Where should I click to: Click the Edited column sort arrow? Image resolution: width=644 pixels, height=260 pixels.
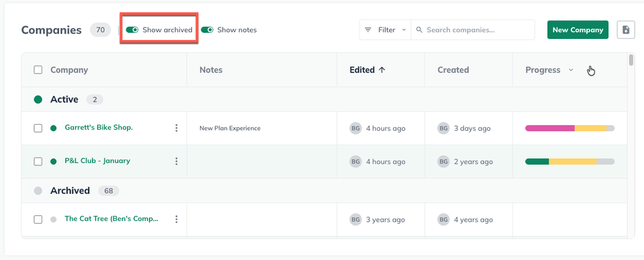pos(382,70)
